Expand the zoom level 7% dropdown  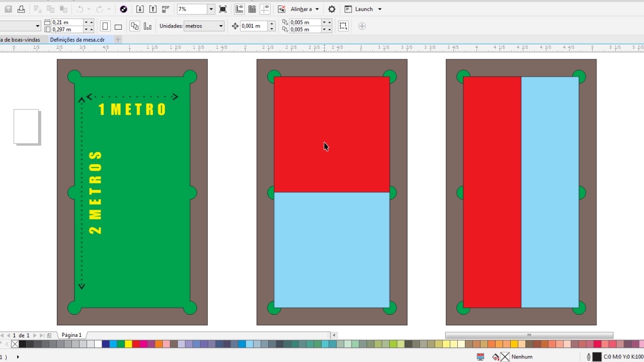[x=211, y=9]
